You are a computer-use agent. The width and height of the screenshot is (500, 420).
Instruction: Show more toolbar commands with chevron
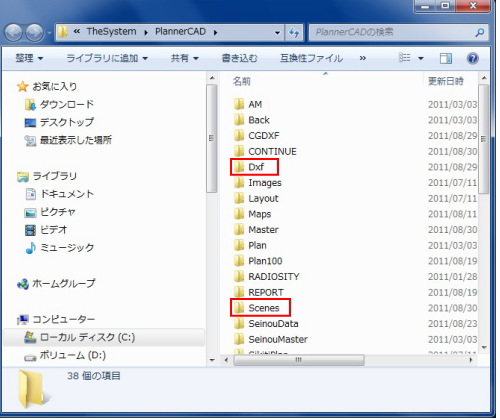click(x=363, y=58)
